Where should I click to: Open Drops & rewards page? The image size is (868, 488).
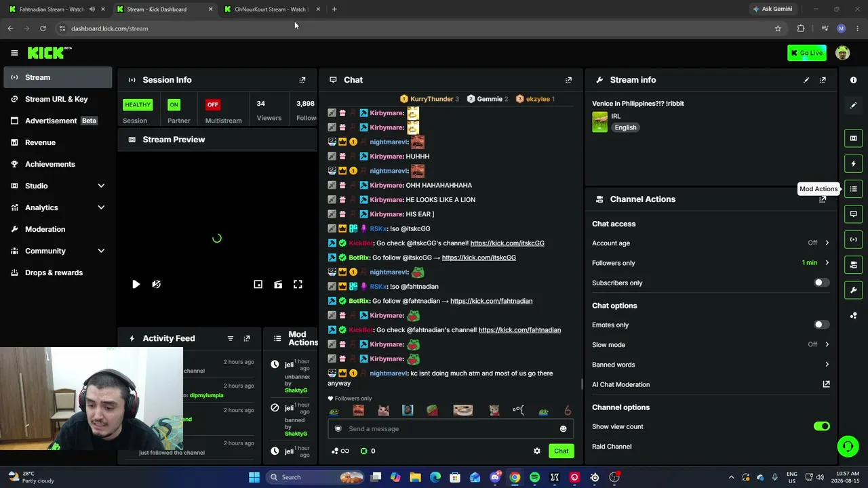pyautogui.click(x=58, y=272)
